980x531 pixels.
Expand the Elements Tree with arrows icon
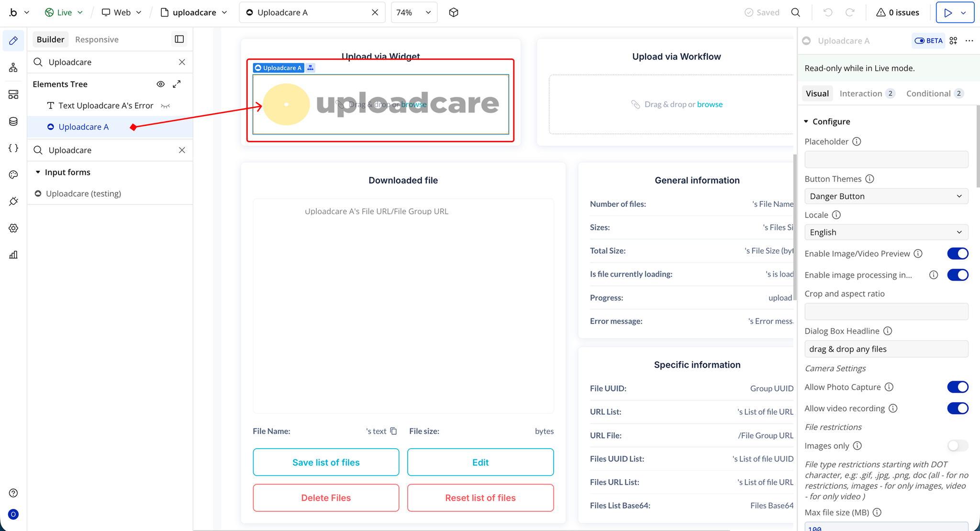tap(177, 84)
